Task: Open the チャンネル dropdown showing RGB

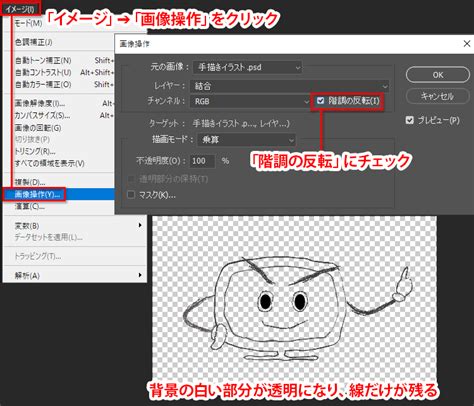Action: click(250, 101)
